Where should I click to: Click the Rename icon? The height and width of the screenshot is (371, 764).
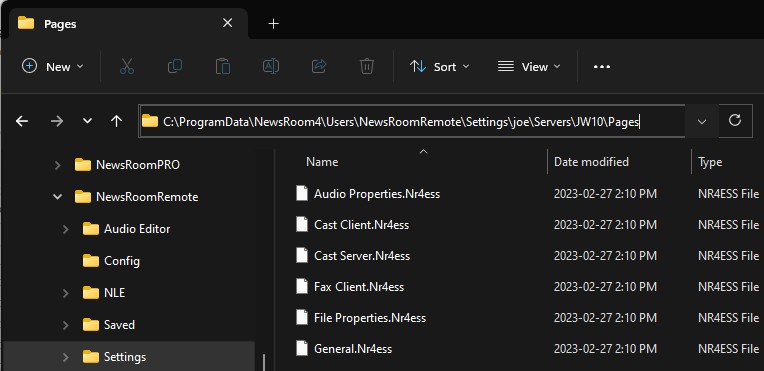pyautogui.click(x=270, y=66)
